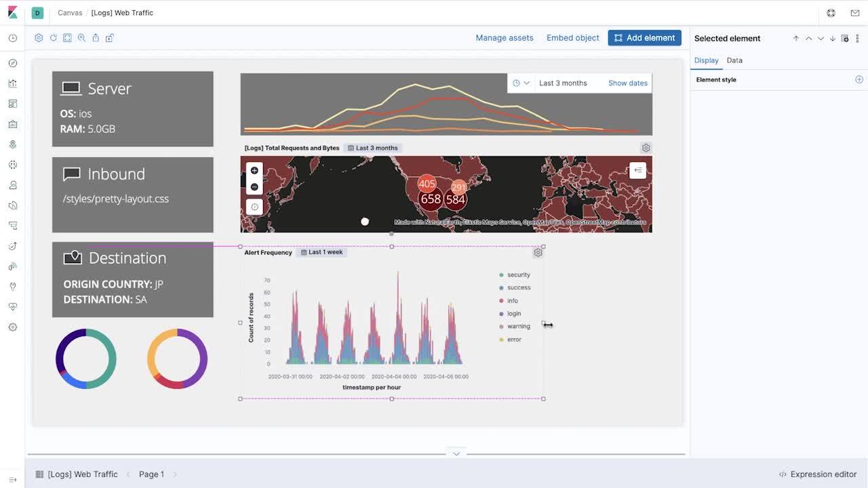Screen dimensions: 868x488
Task: Open the Expression editor
Action: (x=818, y=474)
